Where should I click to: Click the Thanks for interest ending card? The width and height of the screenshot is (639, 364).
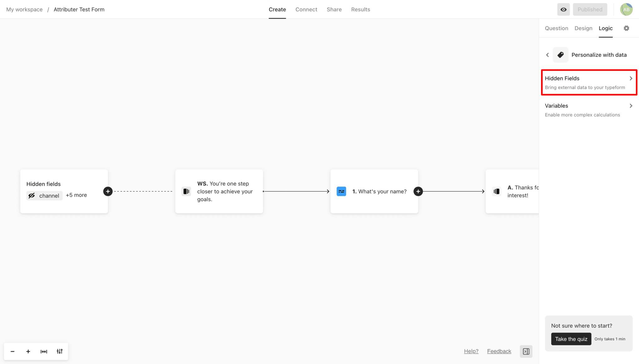(x=512, y=191)
